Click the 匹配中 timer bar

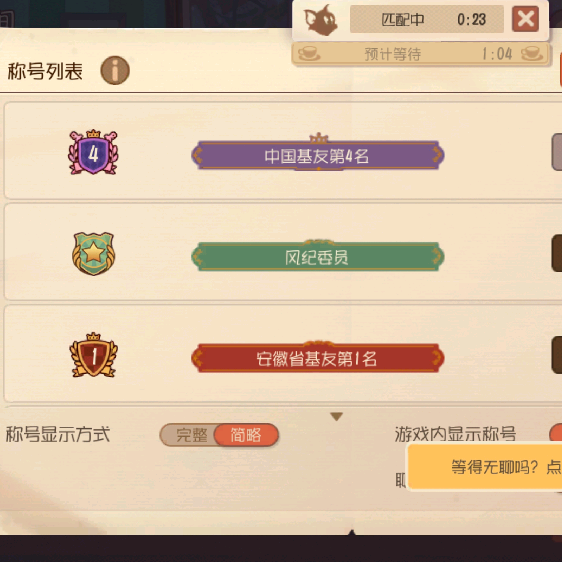tap(427, 19)
